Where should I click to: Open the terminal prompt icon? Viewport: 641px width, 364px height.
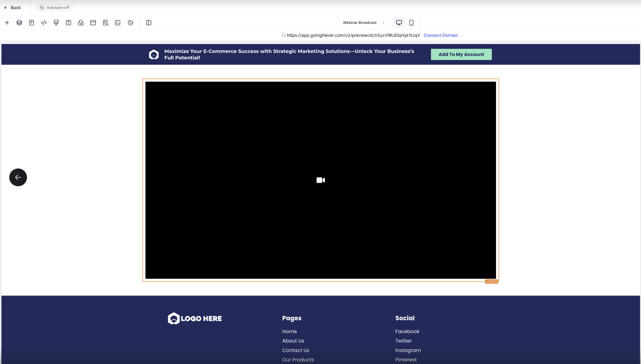[x=118, y=23]
